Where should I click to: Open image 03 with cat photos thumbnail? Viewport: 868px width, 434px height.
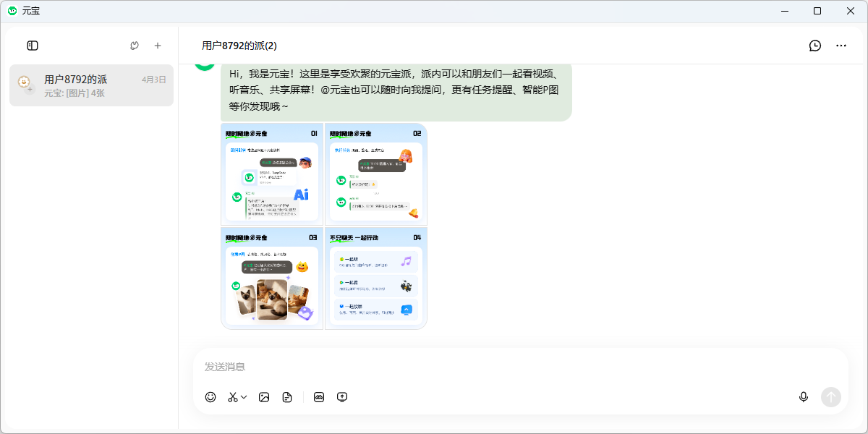[x=272, y=278]
